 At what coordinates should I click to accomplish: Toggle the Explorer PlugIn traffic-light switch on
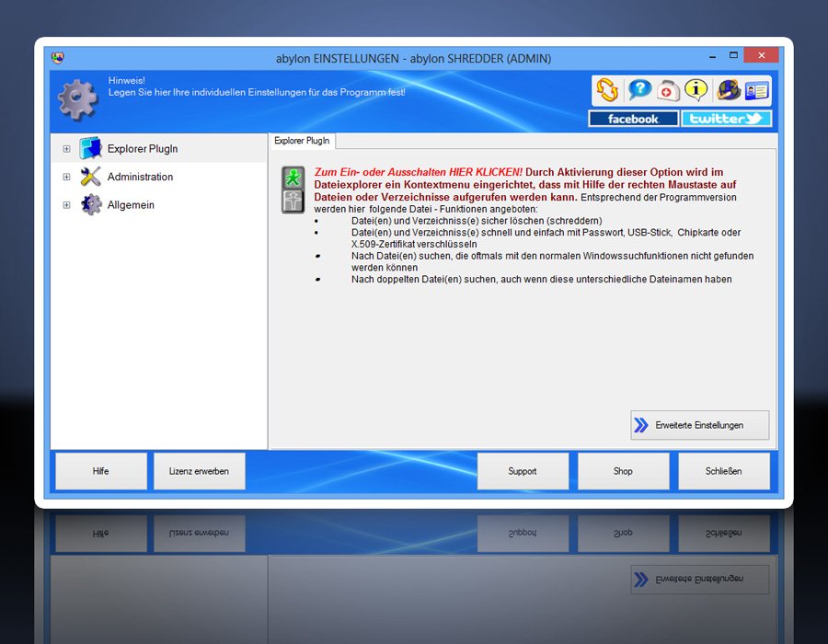pyautogui.click(x=293, y=190)
